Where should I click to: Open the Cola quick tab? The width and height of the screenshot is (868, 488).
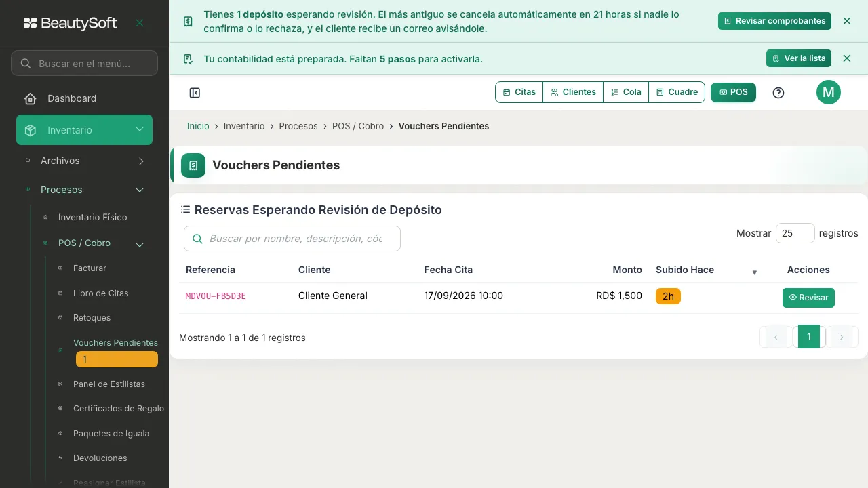click(x=626, y=92)
